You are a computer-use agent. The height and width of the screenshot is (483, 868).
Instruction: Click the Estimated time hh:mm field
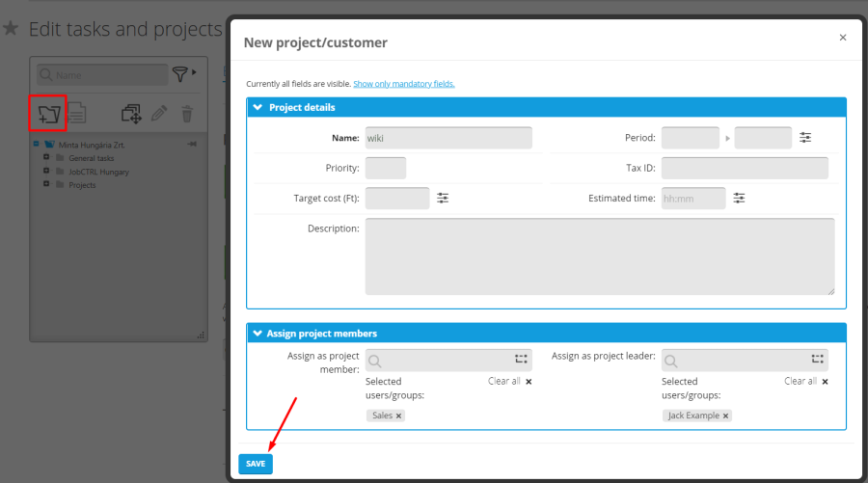693,198
